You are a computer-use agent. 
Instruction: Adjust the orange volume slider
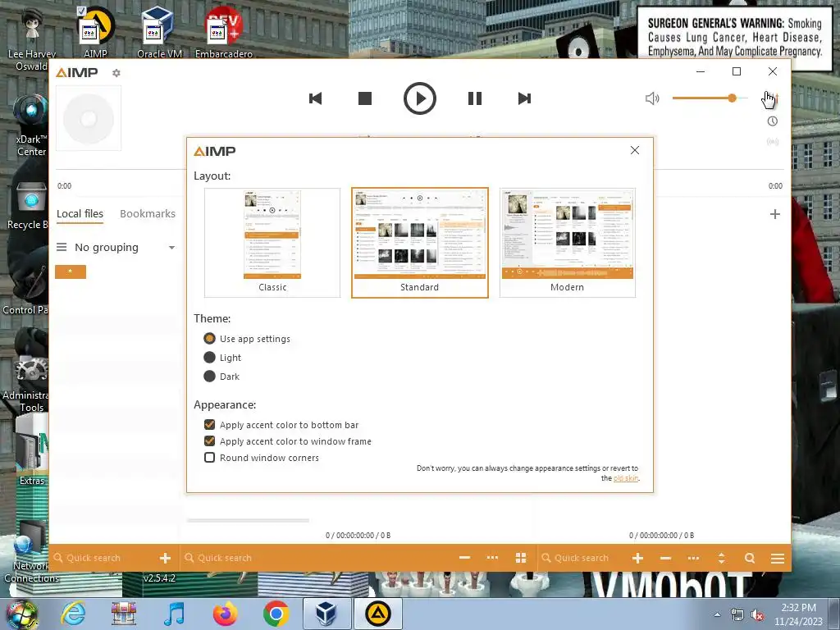click(710, 98)
